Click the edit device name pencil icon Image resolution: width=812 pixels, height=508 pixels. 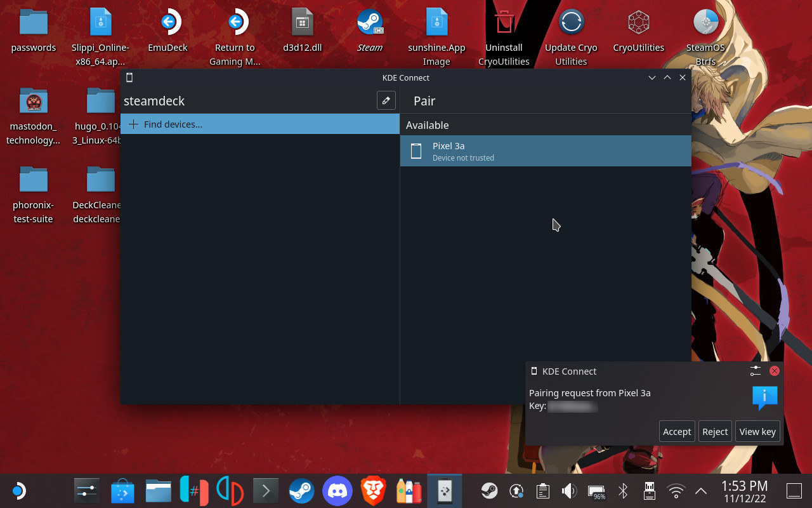(386, 100)
